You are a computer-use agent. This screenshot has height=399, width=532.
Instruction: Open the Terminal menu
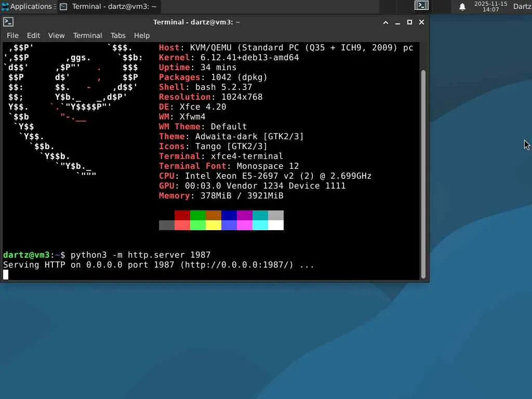pyautogui.click(x=87, y=35)
